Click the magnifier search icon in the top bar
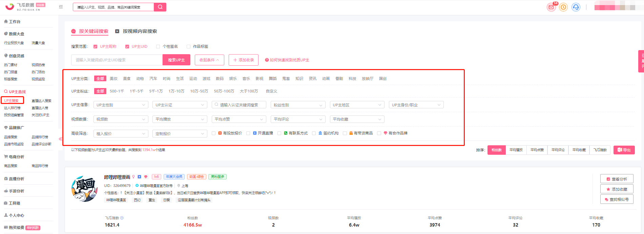The width and height of the screenshot is (644, 234). click(x=160, y=7)
